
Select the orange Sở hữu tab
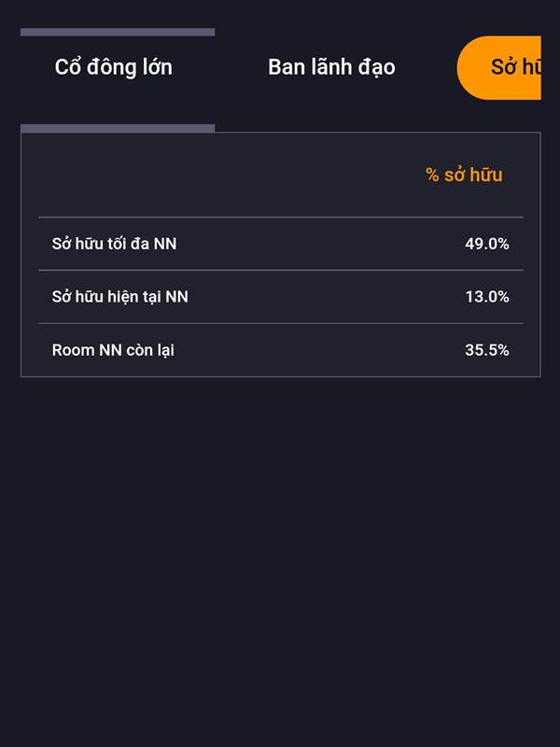click(x=499, y=67)
